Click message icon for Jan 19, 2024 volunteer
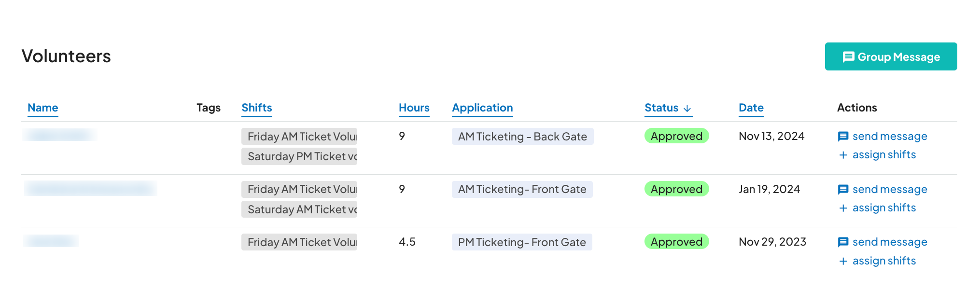This screenshot has height=305, width=980. click(843, 190)
